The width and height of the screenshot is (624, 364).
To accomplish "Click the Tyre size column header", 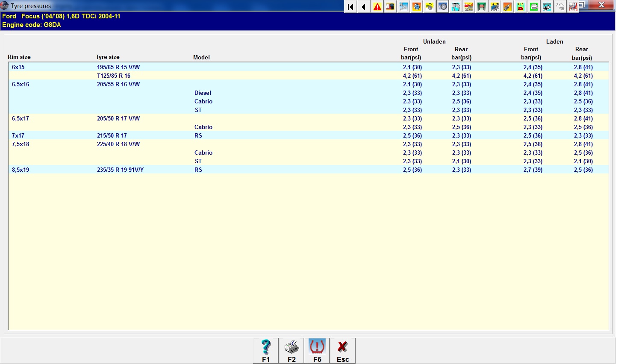I will [x=108, y=57].
